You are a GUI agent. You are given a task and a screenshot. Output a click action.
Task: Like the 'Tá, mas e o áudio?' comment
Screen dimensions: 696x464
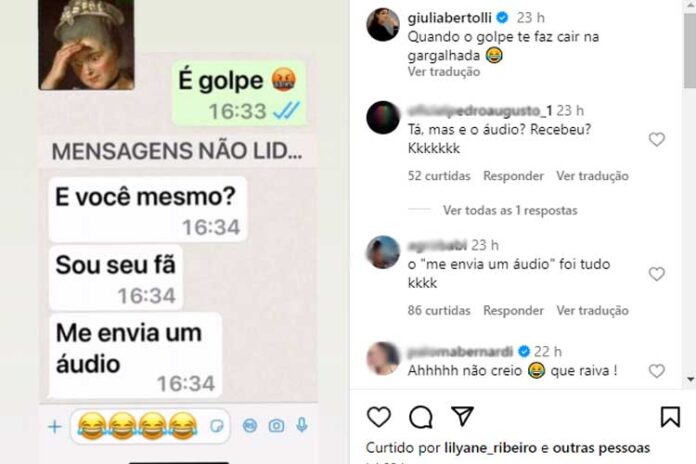coord(656,139)
